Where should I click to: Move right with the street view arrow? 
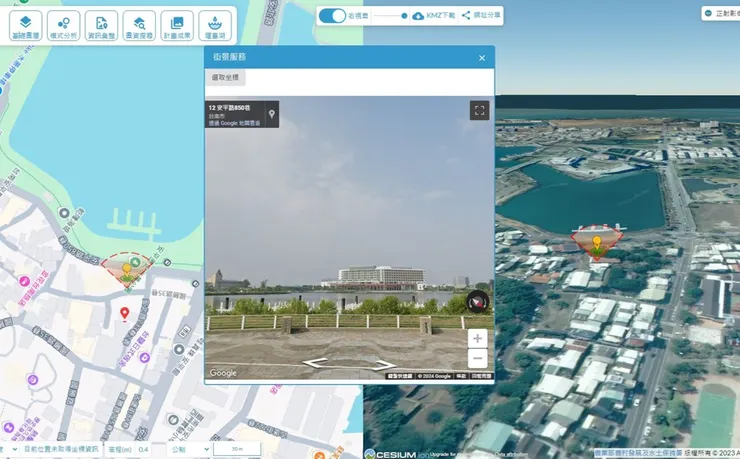[x=382, y=364]
